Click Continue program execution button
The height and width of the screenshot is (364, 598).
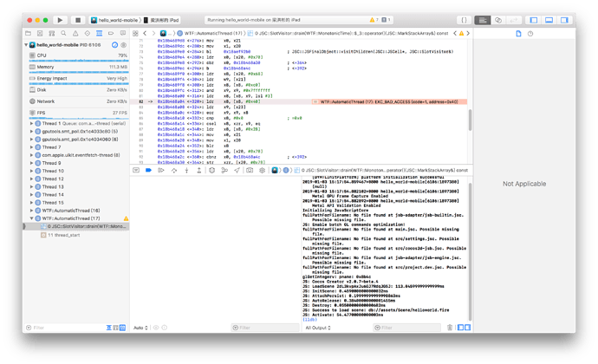(x=161, y=170)
